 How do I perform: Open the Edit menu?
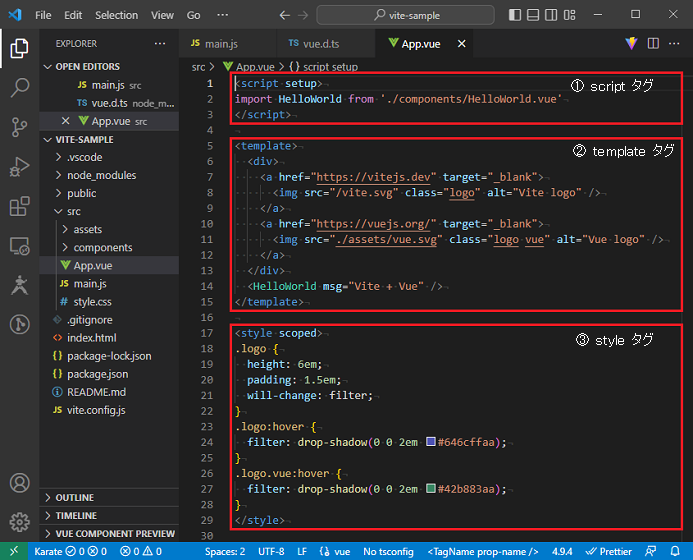73,15
